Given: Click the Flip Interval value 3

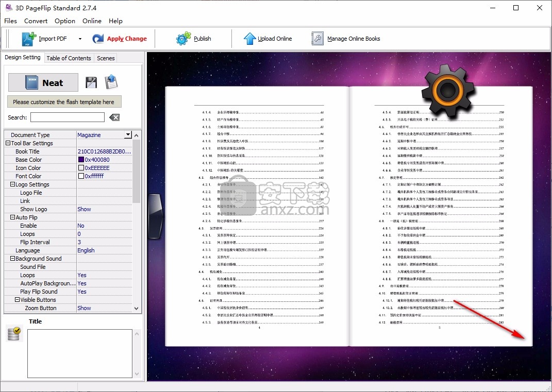Looking at the screenshot, I should (x=79, y=242).
